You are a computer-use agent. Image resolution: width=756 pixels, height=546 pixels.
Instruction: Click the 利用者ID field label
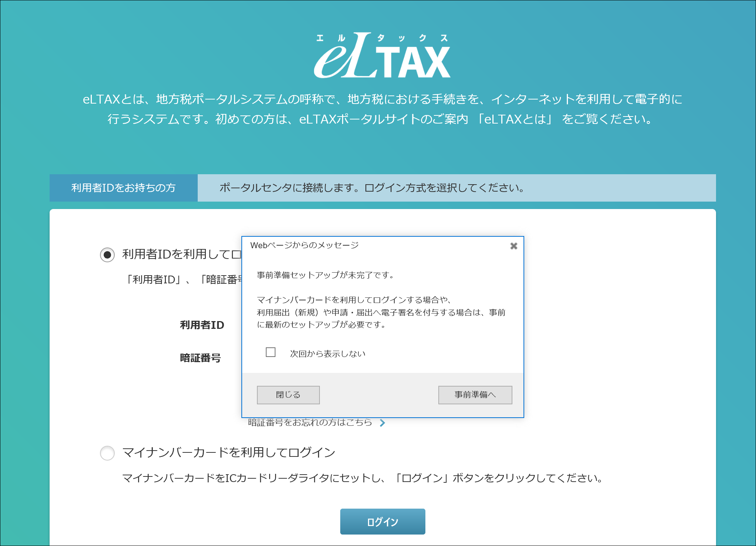202,325
